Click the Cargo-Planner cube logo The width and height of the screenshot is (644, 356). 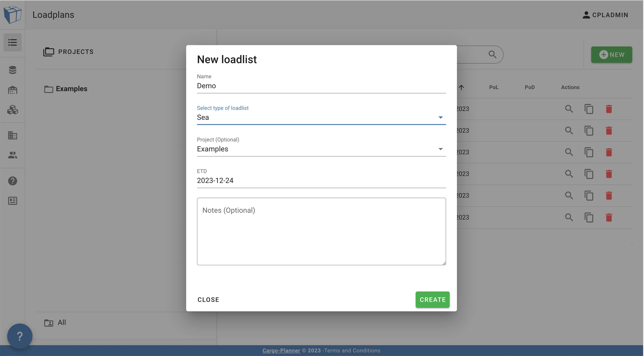pyautogui.click(x=12, y=14)
